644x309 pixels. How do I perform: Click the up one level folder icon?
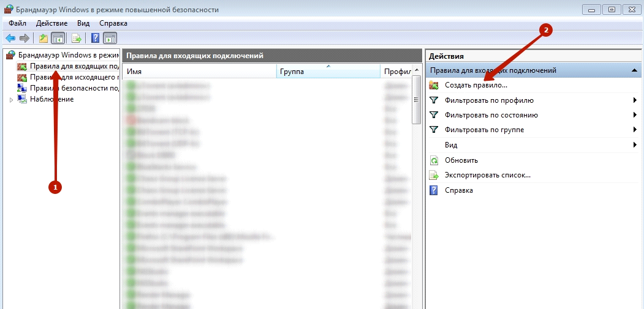click(x=43, y=39)
